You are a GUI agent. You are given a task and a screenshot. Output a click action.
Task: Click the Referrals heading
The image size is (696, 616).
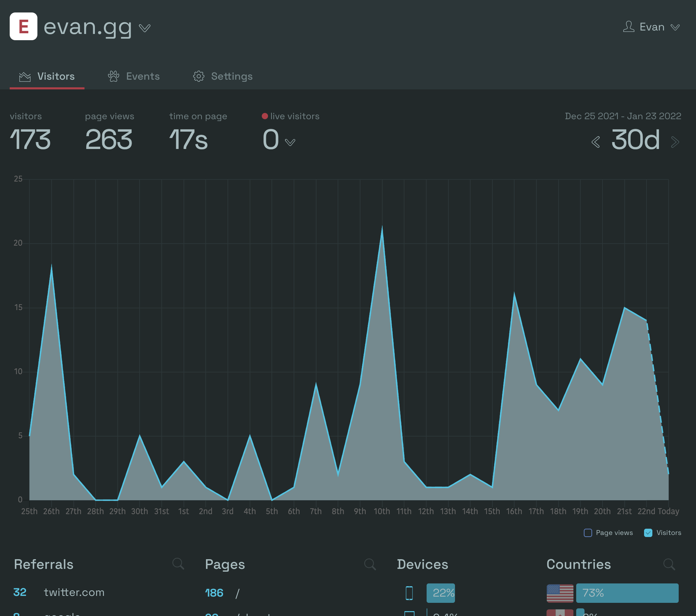(44, 564)
